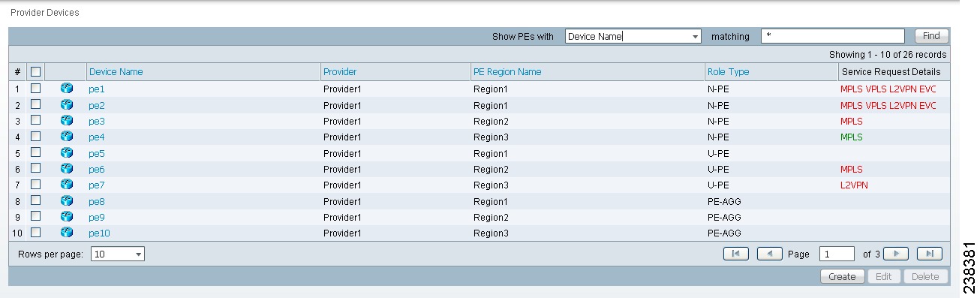Click the device icon beside pe4
Viewport: 980px width, 298px height.
click(67, 137)
